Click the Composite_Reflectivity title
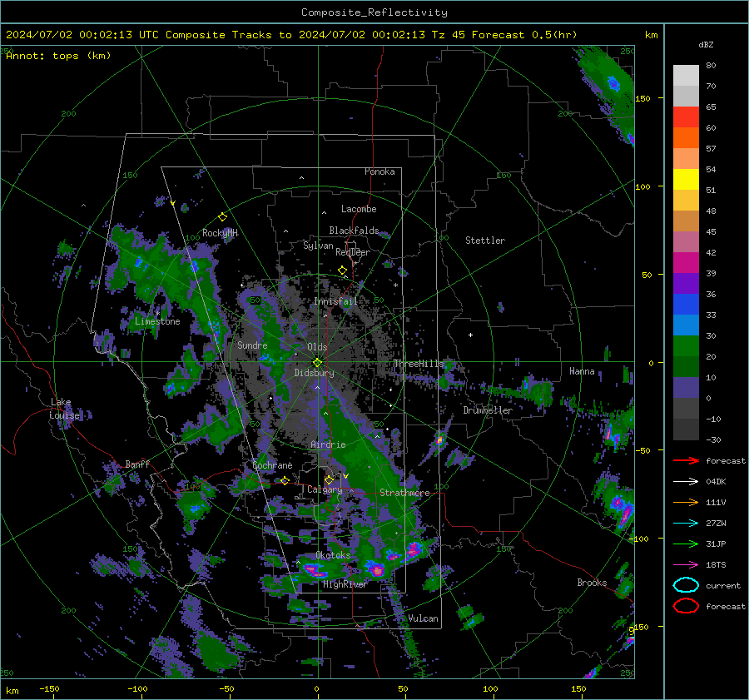The image size is (749, 700). tap(374, 12)
